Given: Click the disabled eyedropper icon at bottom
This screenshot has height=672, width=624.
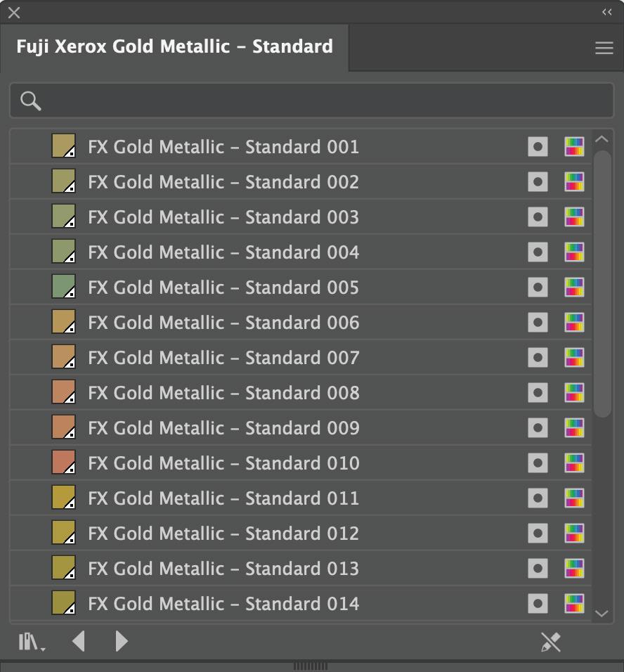Looking at the screenshot, I should click(x=550, y=641).
